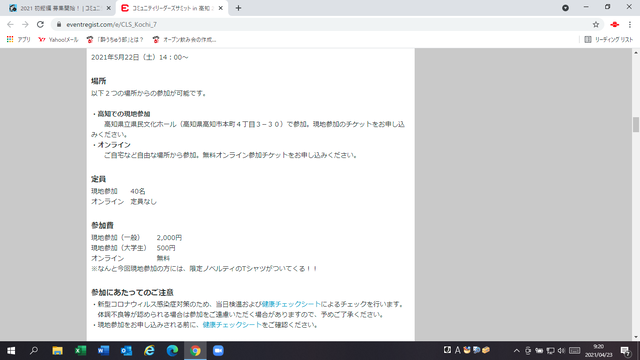Open File Explorer from taskbar
Viewport: 640px width, 360px height.
point(57,351)
